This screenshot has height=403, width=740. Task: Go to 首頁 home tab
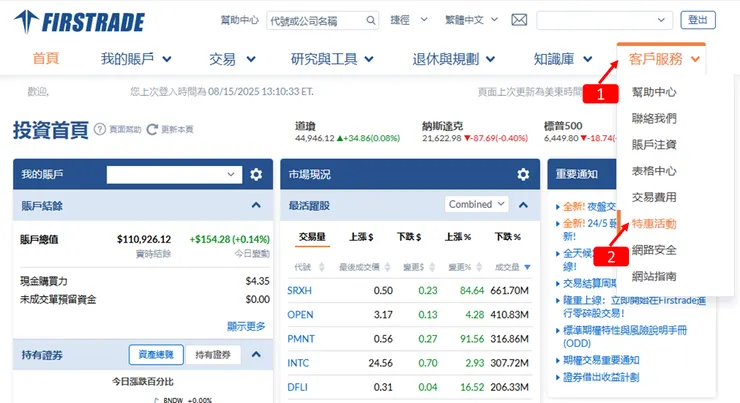click(45, 59)
